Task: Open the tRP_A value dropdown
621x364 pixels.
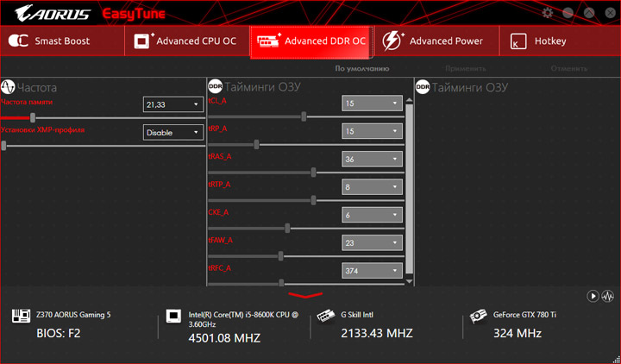Action: 372,131
